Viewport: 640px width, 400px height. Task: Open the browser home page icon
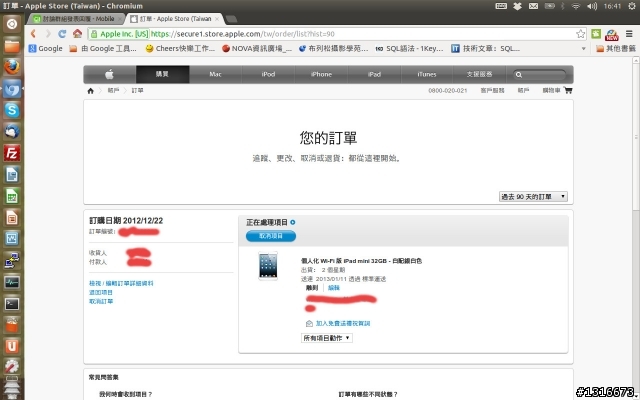tap(77, 33)
